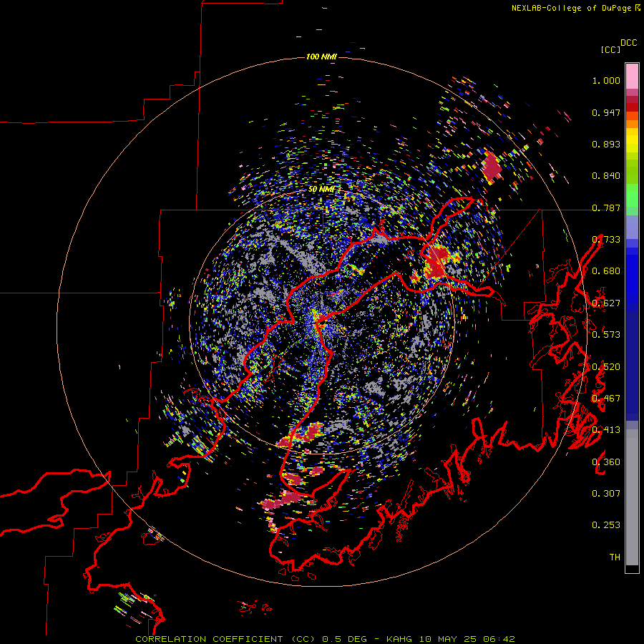
Task: Click the 100 NMI range ring label
Action: pyautogui.click(x=321, y=57)
